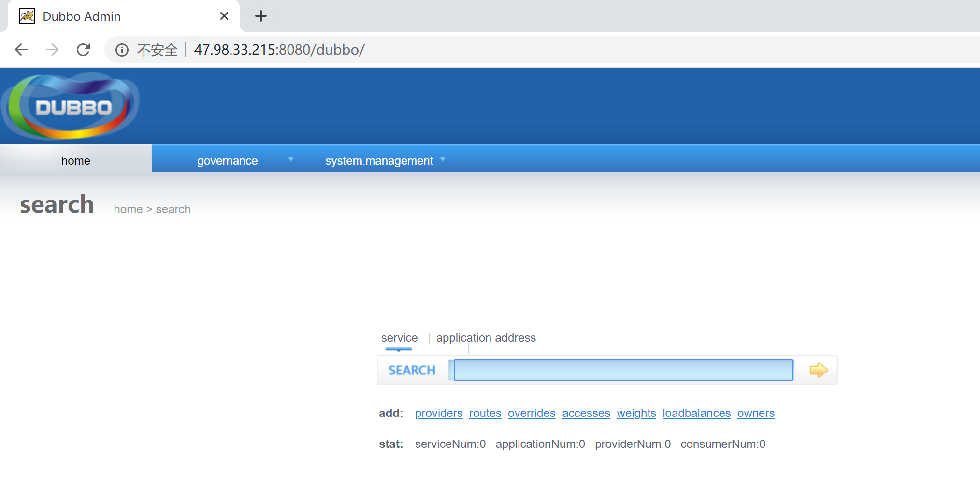Click the browser forward arrow
This screenshot has height=488, width=980.
(52, 50)
